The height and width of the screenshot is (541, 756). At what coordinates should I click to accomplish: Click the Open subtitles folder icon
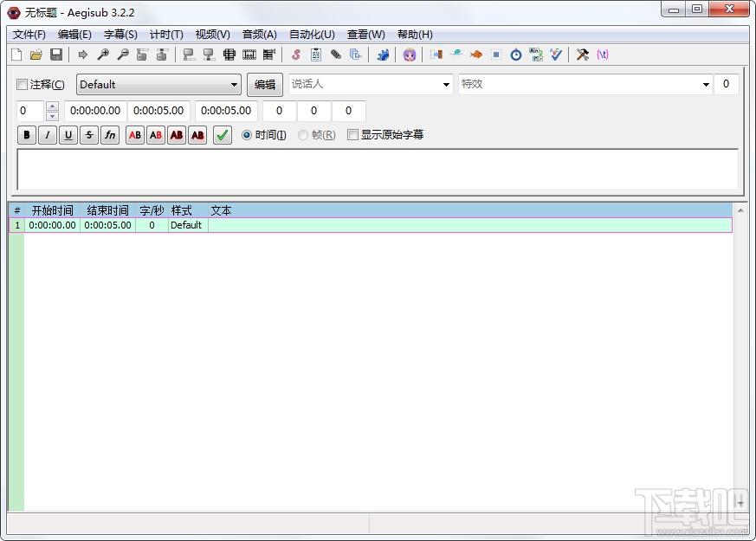tap(36, 55)
